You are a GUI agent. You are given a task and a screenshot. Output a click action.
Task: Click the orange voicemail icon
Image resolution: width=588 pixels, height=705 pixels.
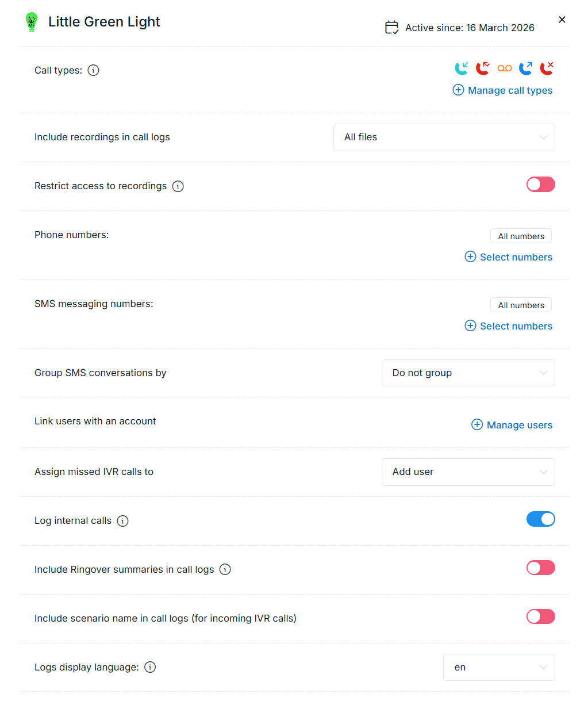pos(505,68)
